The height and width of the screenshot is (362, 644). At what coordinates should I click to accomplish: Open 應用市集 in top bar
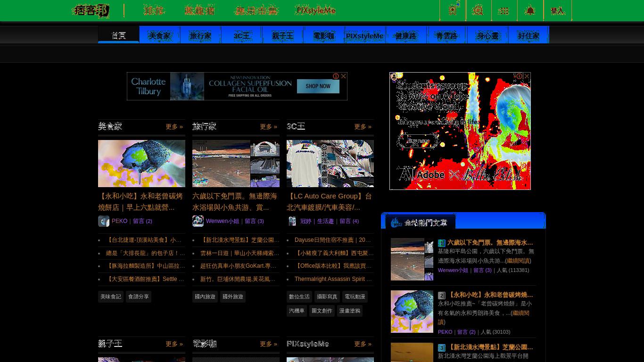(256, 10)
